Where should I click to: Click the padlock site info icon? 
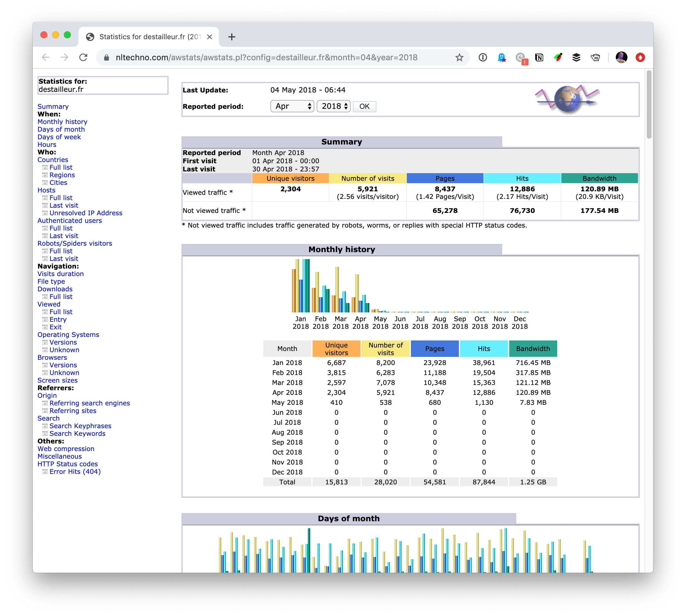coord(106,58)
